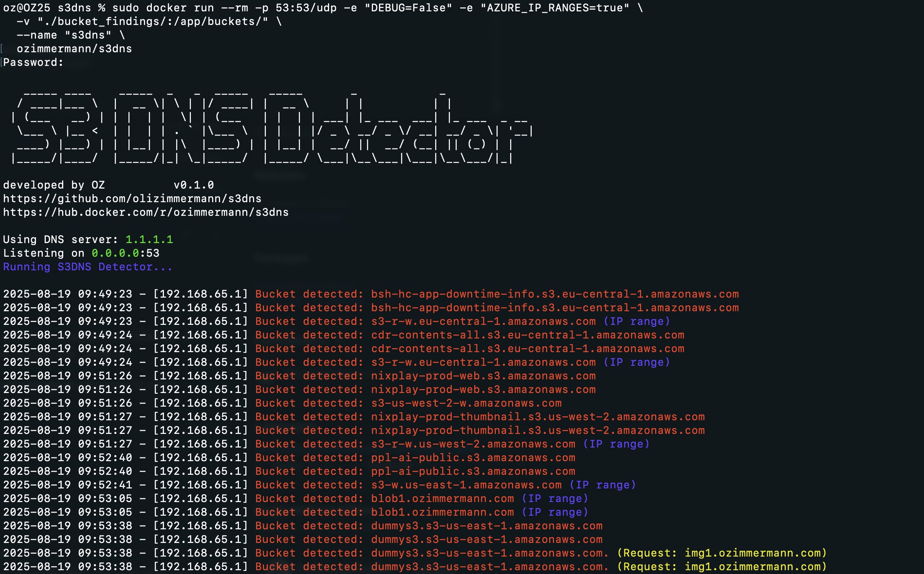This screenshot has height=574, width=924.
Task: Click 'Bucket detected:' on s3-us-west-2-w row
Action: coord(309,403)
